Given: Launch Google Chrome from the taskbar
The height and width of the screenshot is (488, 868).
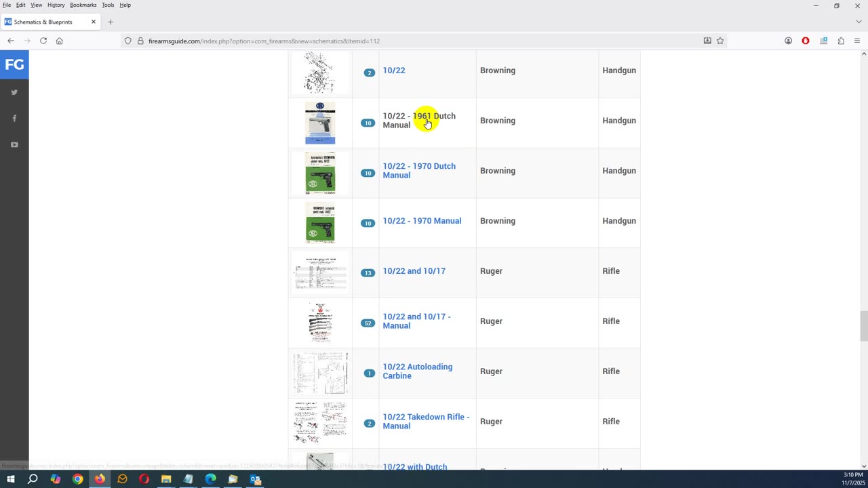Looking at the screenshot, I should [78, 479].
